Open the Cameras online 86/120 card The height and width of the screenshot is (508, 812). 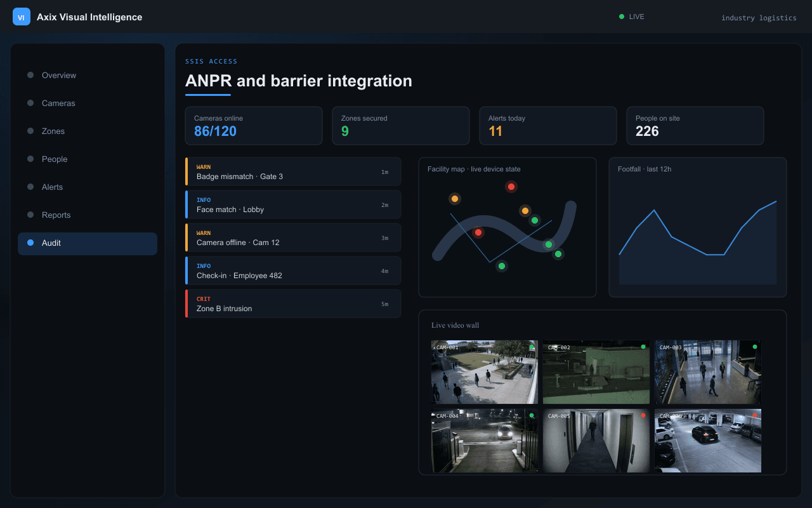254,126
